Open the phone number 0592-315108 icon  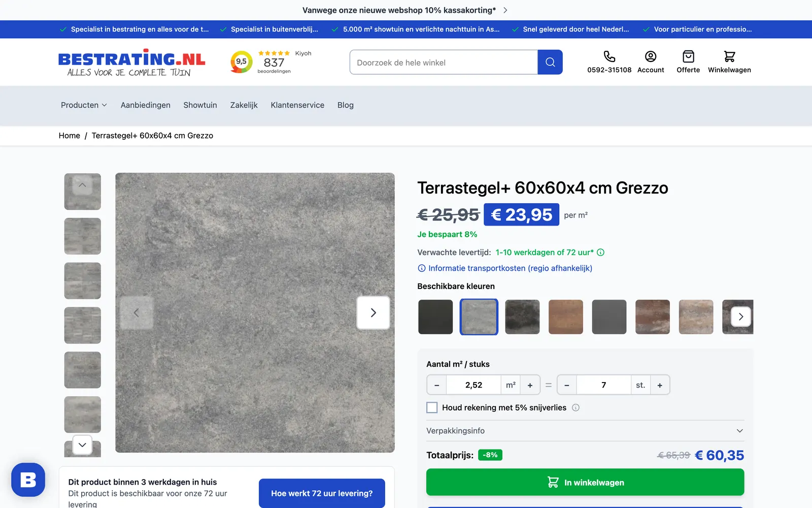pyautogui.click(x=609, y=56)
